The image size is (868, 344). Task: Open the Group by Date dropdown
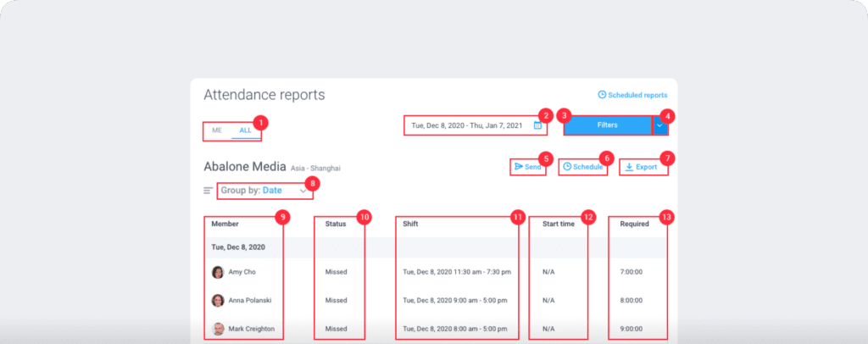[263, 191]
